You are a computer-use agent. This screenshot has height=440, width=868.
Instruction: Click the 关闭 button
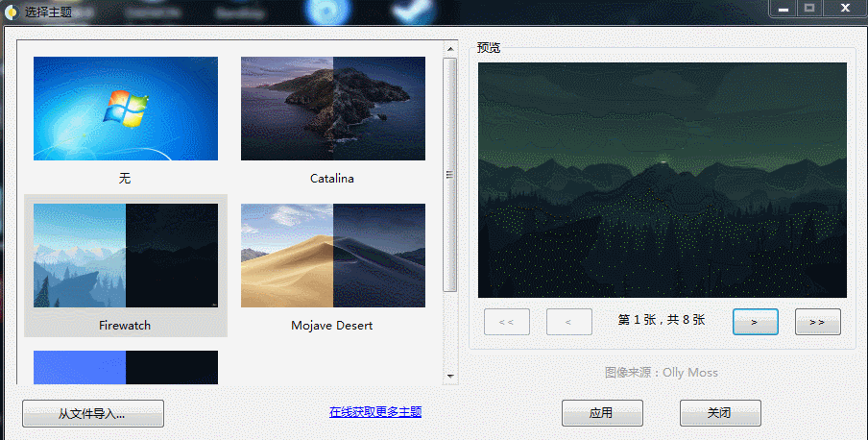coord(720,413)
